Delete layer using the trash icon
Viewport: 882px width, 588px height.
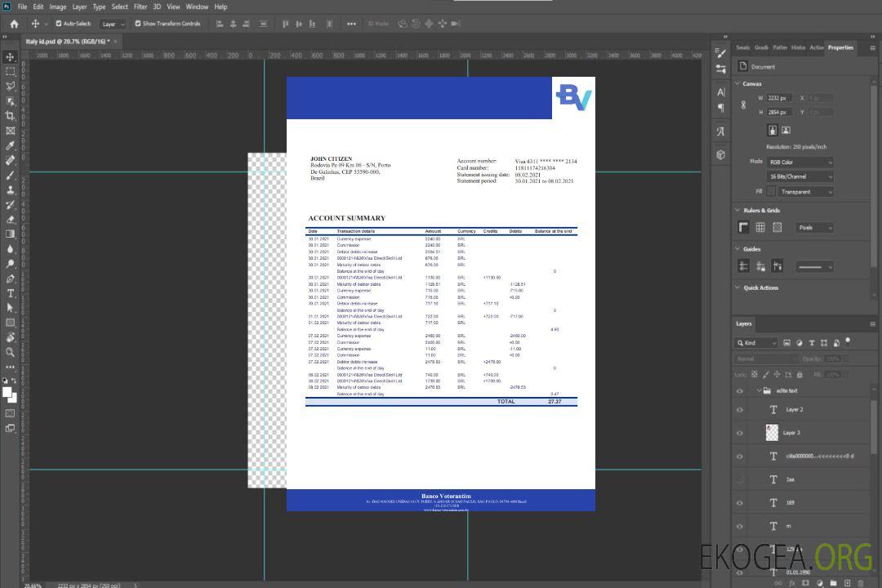(861, 583)
